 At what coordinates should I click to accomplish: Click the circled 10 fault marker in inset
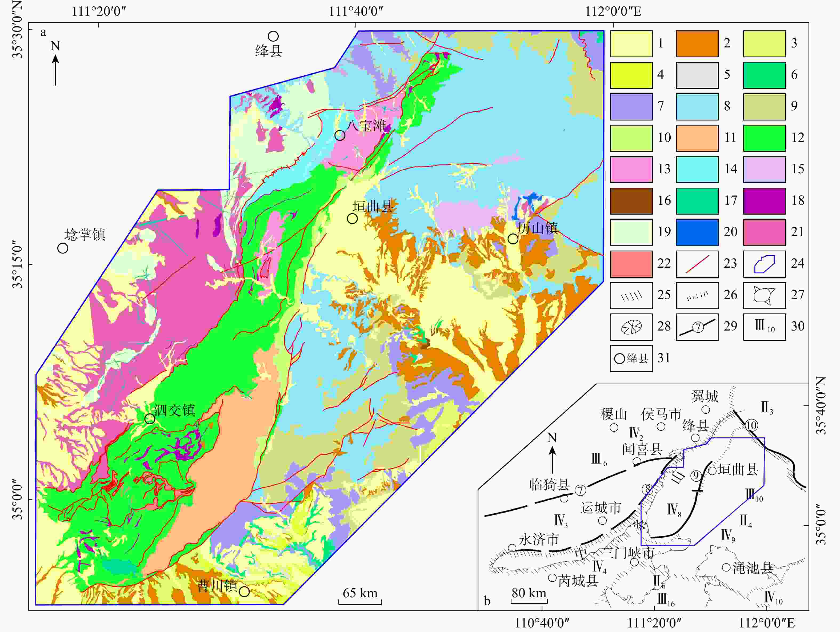(751, 425)
